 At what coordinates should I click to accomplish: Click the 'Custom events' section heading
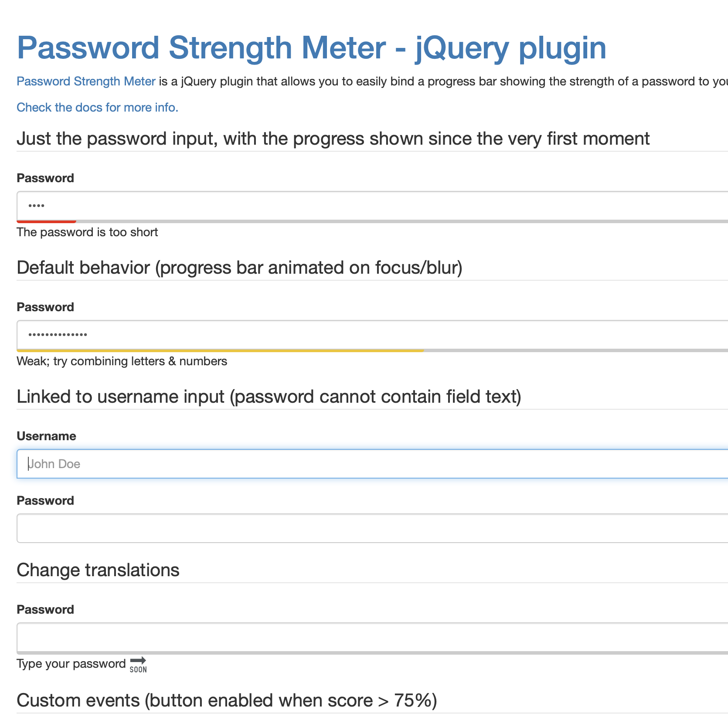coord(227,700)
